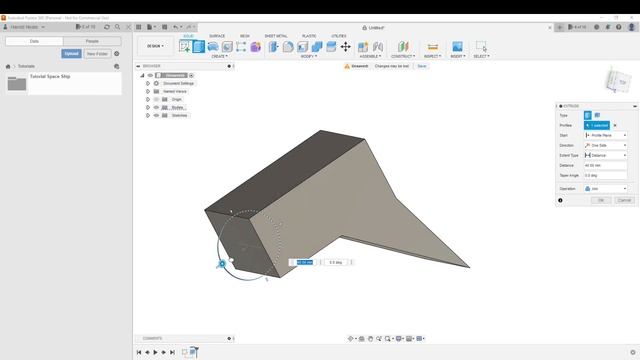The width and height of the screenshot is (640, 360).
Task: Click the Insert image icon
Action: (x=457, y=47)
